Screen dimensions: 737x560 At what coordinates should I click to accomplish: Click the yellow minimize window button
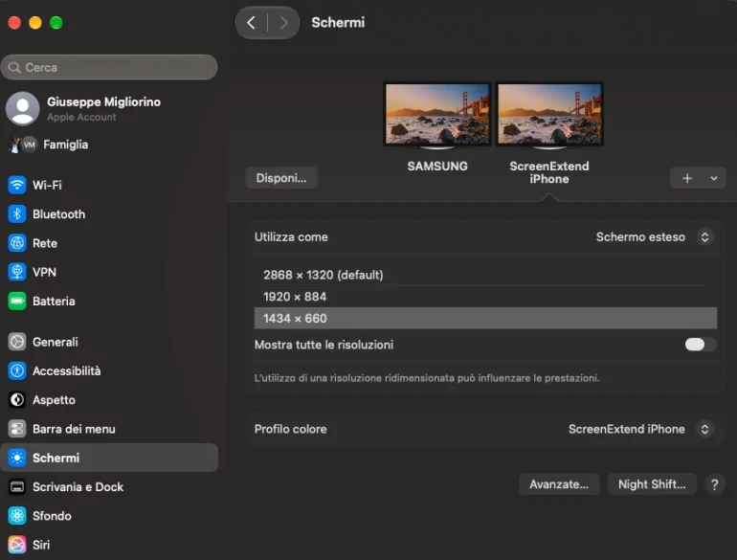coord(35,23)
